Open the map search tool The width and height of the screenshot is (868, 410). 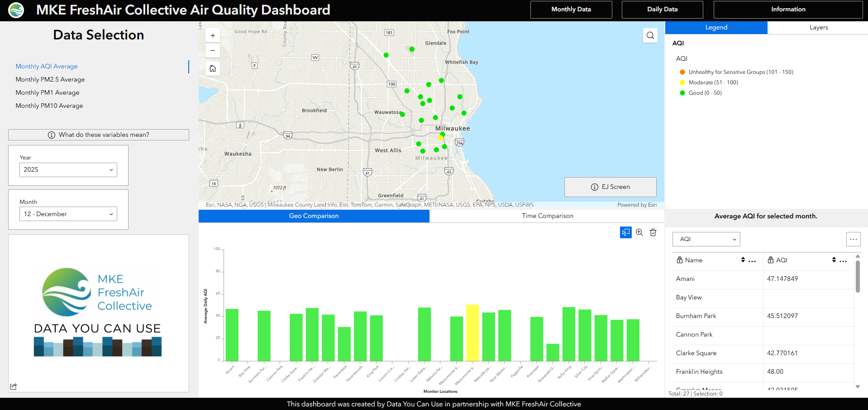[x=650, y=35]
